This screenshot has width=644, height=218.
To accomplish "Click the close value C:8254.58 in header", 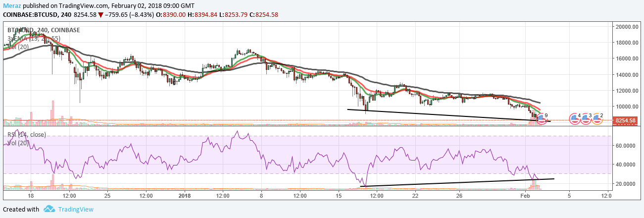I will (x=265, y=15).
